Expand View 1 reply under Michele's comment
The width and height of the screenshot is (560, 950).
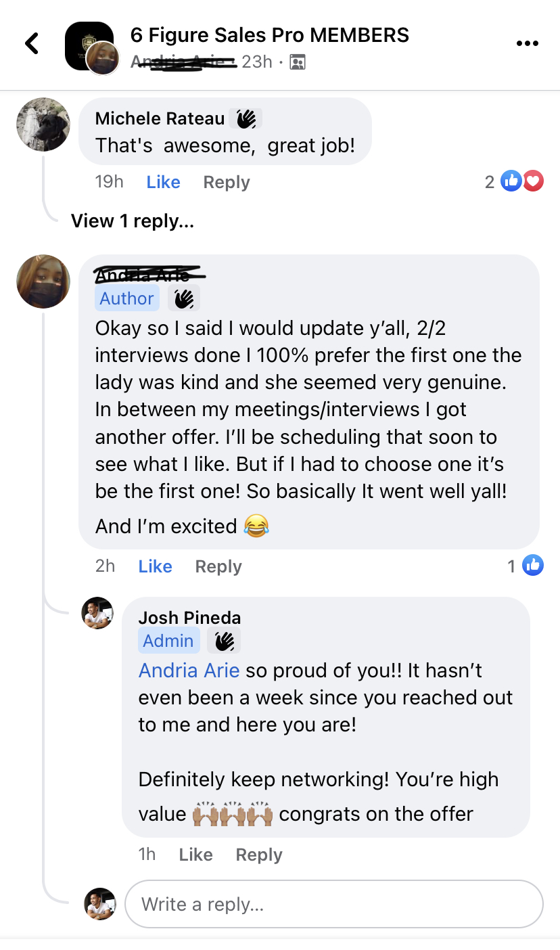133,221
